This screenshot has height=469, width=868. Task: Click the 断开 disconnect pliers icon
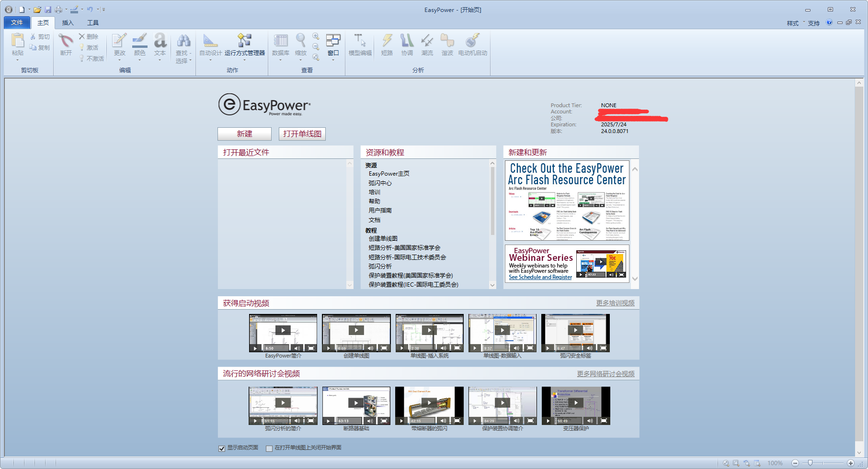pos(66,40)
